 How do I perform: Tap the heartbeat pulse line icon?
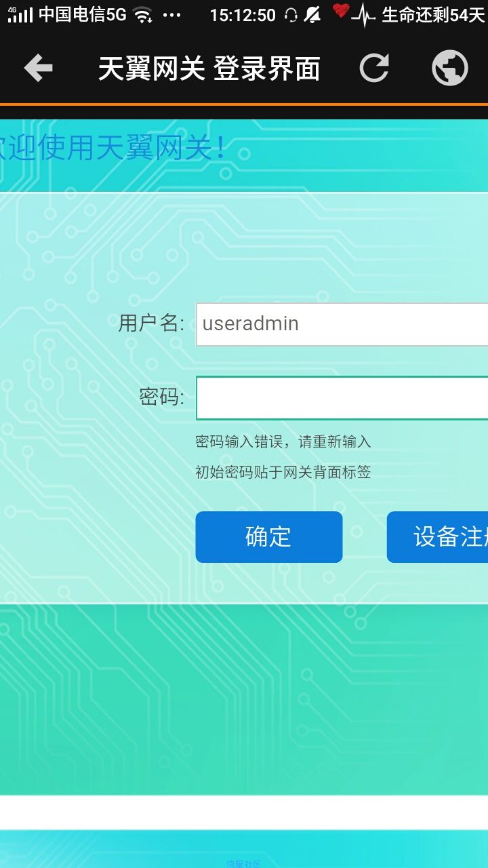(364, 15)
